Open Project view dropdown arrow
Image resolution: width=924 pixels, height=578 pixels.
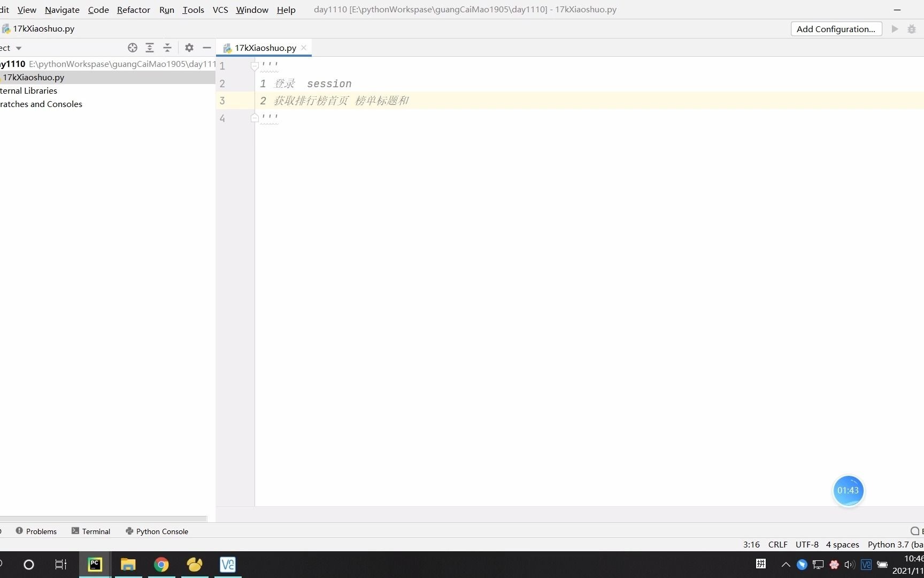pos(19,48)
